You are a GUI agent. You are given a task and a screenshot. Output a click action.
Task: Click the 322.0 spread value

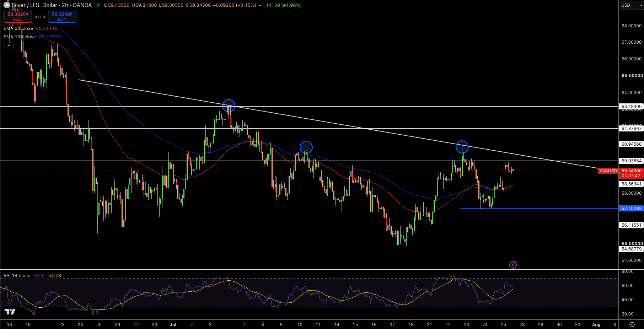(x=40, y=17)
